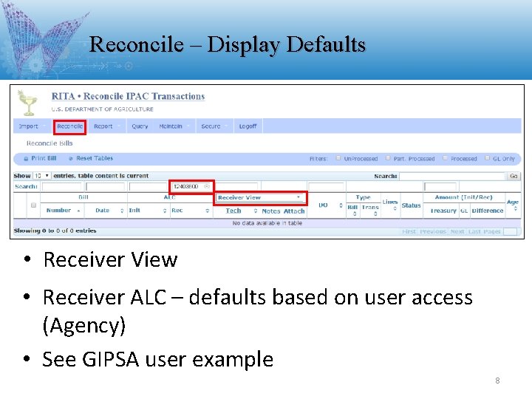Click the Reconcile Bills heading
Viewport: 532px width, 399px height.
(x=50, y=143)
